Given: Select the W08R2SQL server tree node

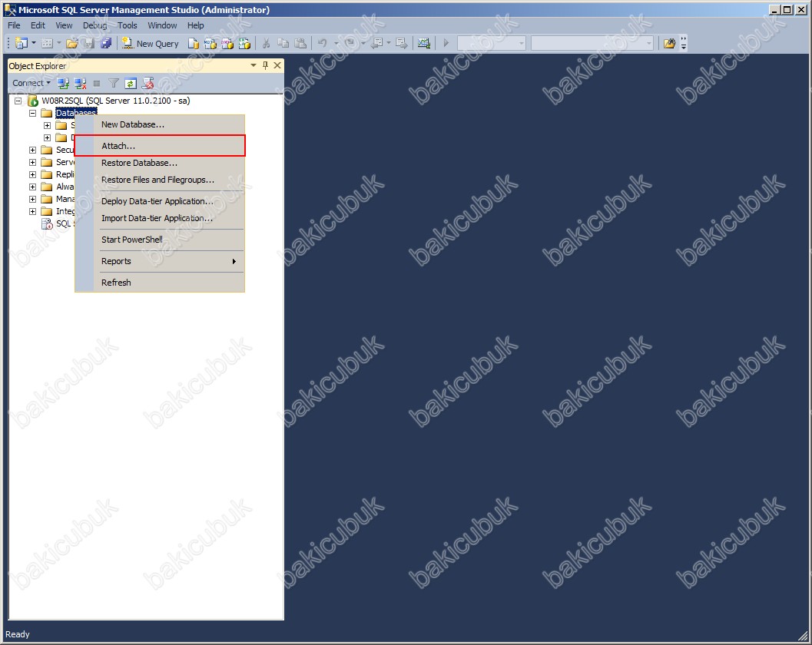Looking at the screenshot, I should pyautogui.click(x=115, y=101).
